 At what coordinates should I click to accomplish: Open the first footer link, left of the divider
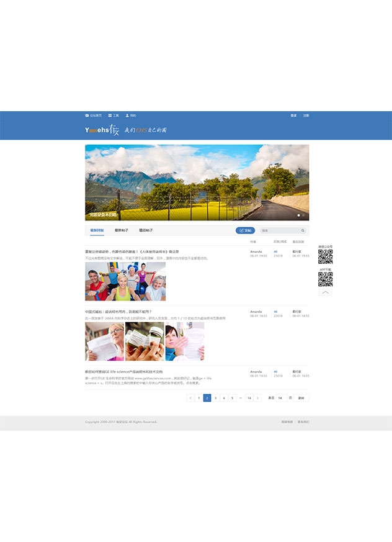click(287, 422)
